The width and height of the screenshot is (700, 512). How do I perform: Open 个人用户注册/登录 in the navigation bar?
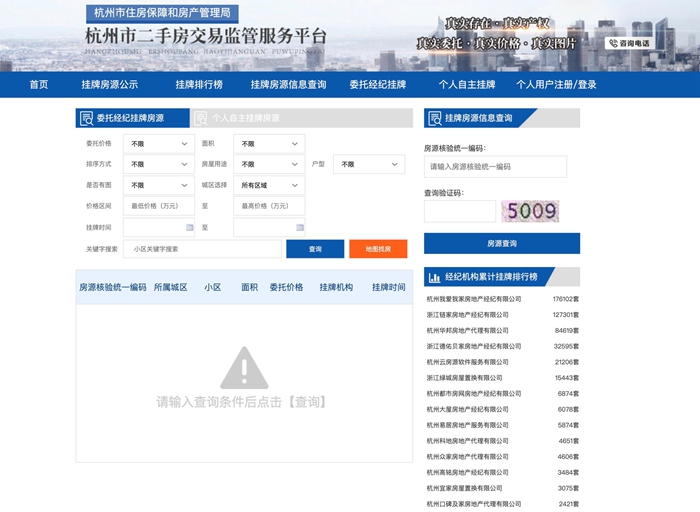click(556, 84)
